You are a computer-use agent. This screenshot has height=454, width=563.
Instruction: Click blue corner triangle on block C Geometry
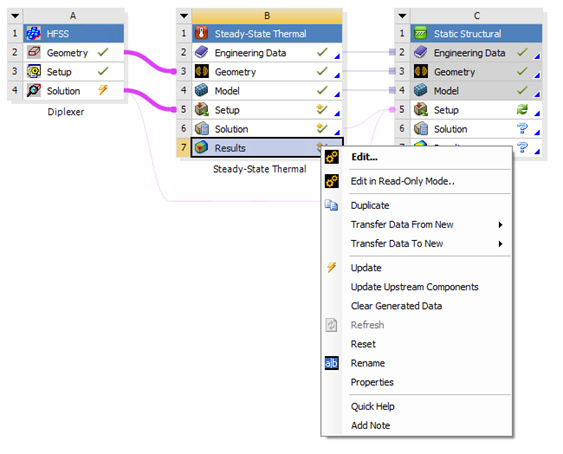tap(537, 75)
